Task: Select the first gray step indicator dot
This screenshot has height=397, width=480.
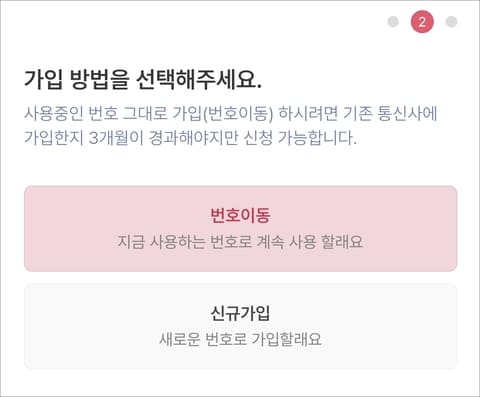Action: (393, 22)
